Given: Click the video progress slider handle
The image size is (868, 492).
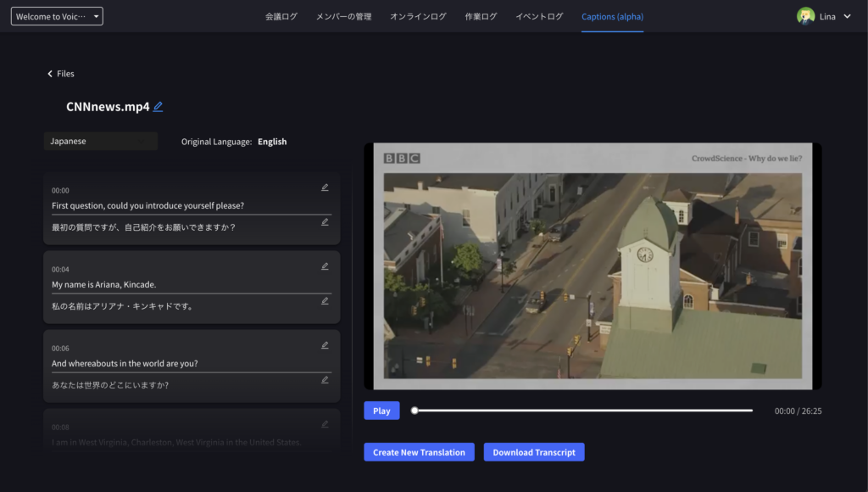Looking at the screenshot, I should coord(415,411).
